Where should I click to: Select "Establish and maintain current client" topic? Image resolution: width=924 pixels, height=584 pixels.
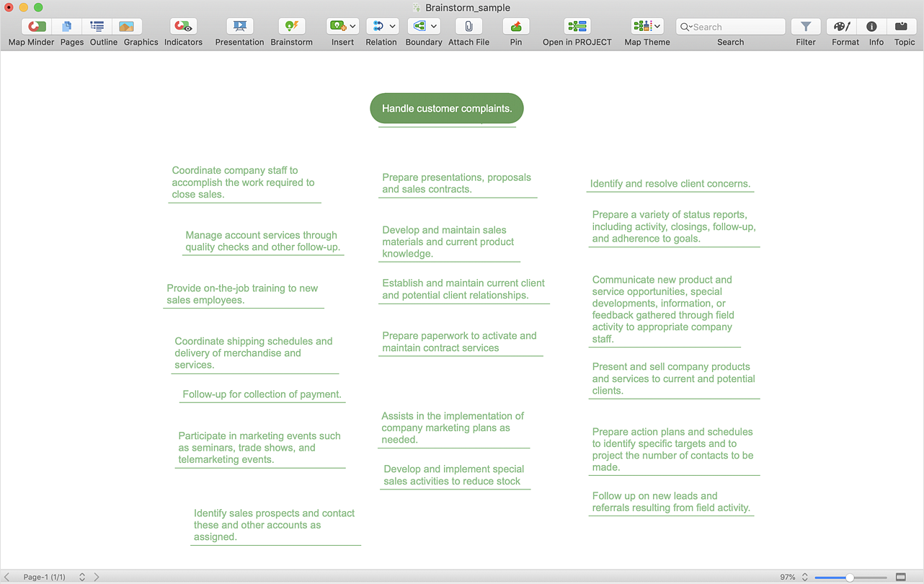pos(463,289)
